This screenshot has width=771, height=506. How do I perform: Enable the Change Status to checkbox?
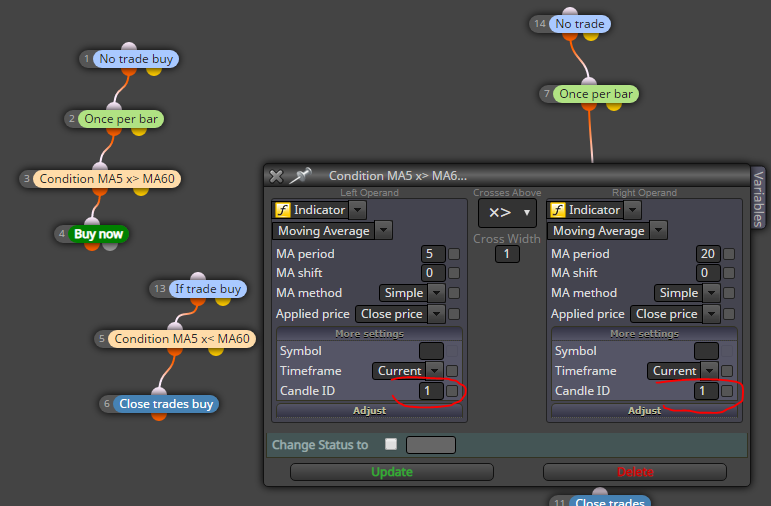click(x=391, y=444)
